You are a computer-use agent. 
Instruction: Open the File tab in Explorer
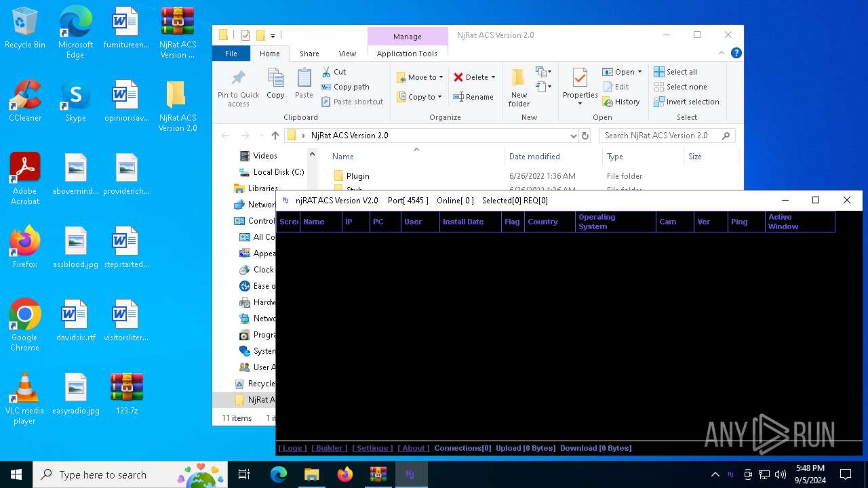coord(231,54)
